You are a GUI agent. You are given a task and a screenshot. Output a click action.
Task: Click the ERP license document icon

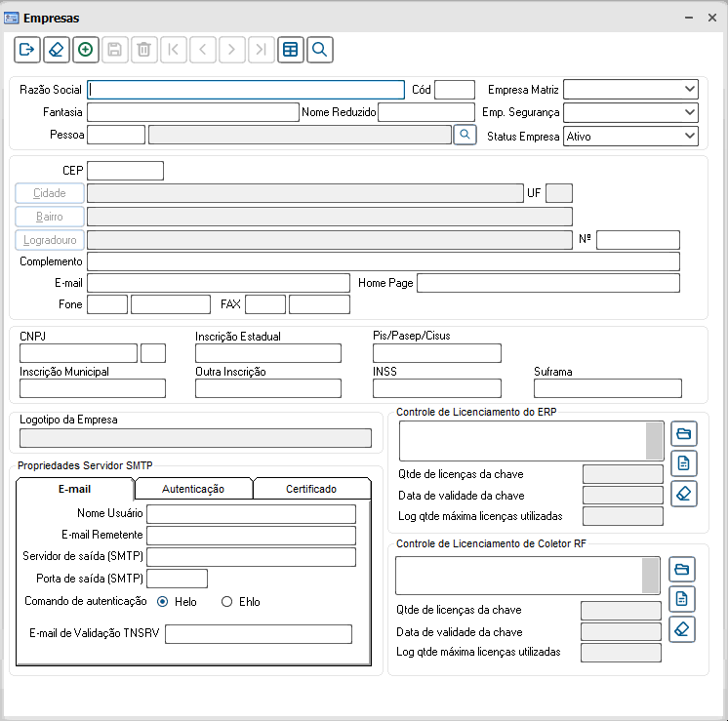pyautogui.click(x=683, y=463)
